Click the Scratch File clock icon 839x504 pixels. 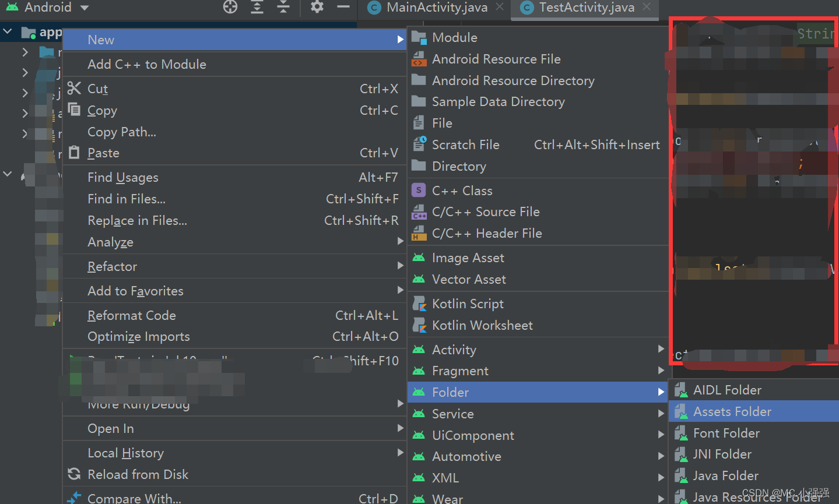click(x=419, y=144)
